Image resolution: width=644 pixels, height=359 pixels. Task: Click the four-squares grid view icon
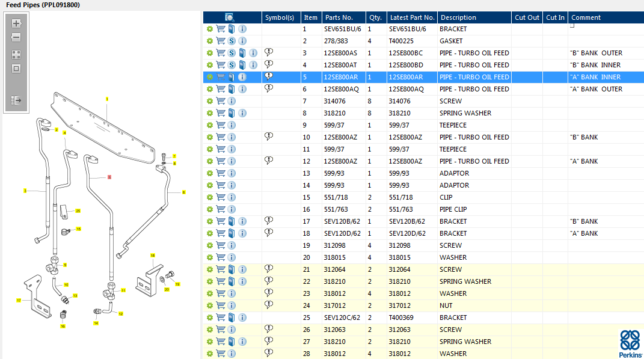[x=16, y=54]
